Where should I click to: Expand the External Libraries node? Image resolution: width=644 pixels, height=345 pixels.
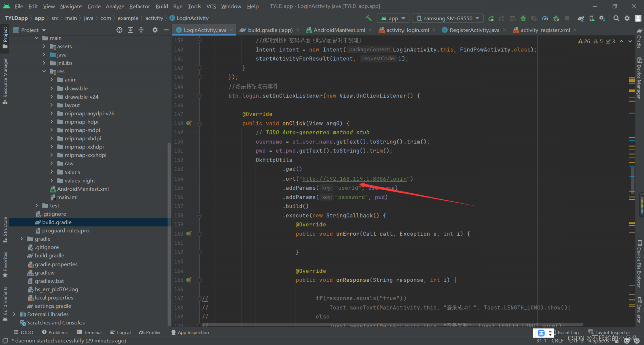click(x=14, y=314)
